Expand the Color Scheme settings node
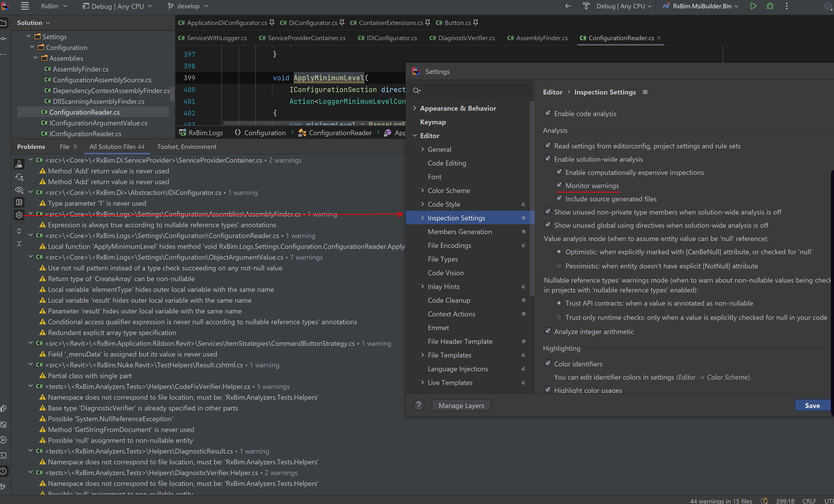The height and width of the screenshot is (504, 834). point(423,190)
